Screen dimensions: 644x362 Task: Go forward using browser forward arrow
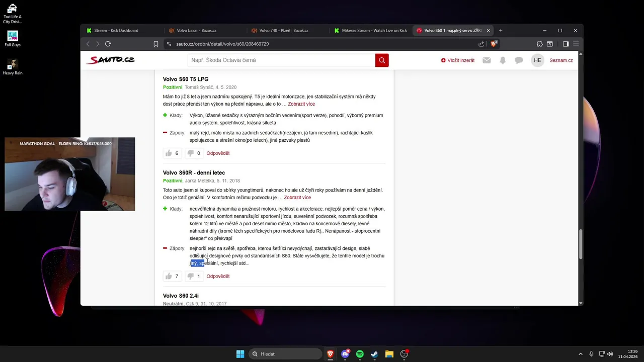pyautogui.click(x=98, y=44)
